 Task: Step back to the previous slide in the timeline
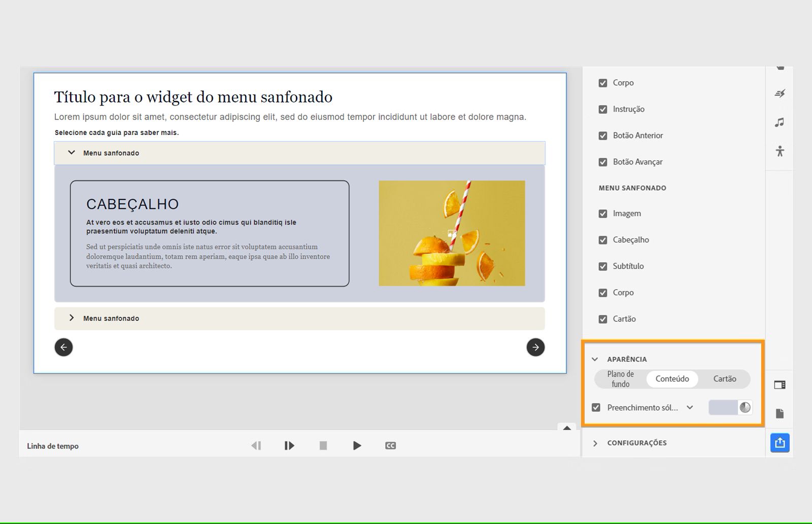256,445
